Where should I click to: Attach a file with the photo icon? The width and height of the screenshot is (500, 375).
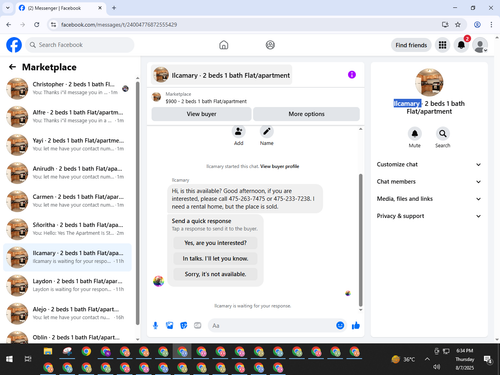(170, 325)
